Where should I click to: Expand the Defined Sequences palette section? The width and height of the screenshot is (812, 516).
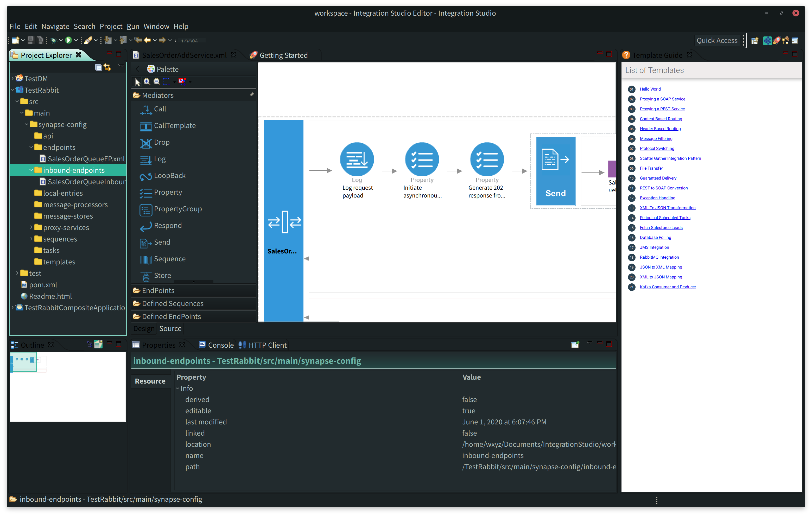pyautogui.click(x=172, y=303)
